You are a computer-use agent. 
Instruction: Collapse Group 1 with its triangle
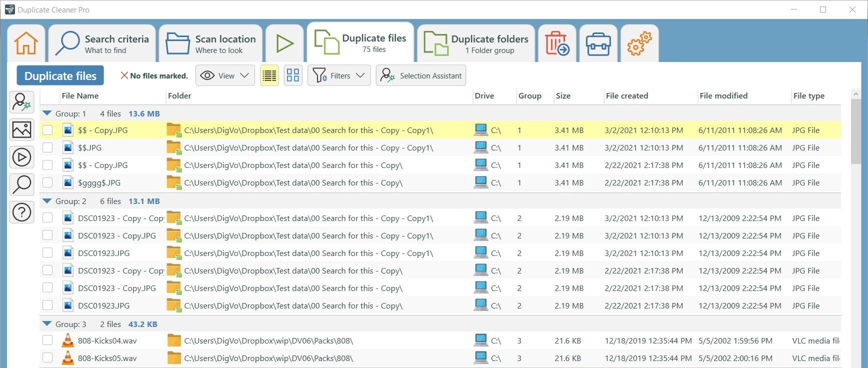pos(47,113)
